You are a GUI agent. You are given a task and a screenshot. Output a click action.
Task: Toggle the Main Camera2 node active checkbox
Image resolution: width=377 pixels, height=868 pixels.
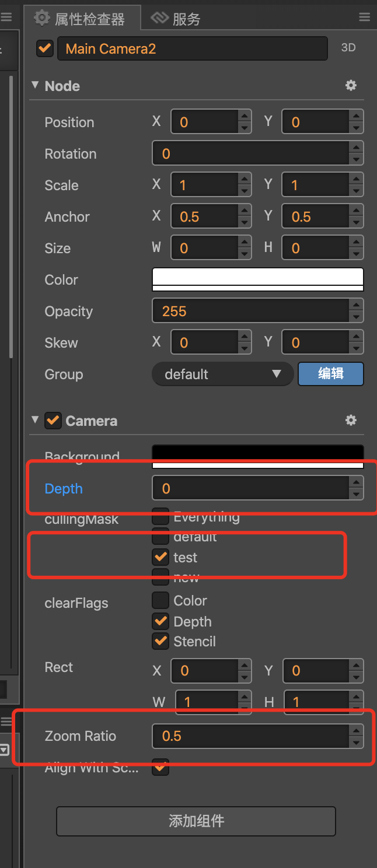(45, 48)
